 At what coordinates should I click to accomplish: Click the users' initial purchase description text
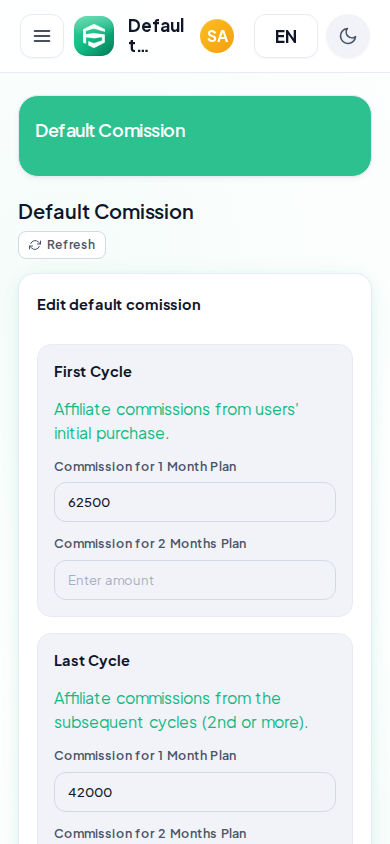point(176,421)
